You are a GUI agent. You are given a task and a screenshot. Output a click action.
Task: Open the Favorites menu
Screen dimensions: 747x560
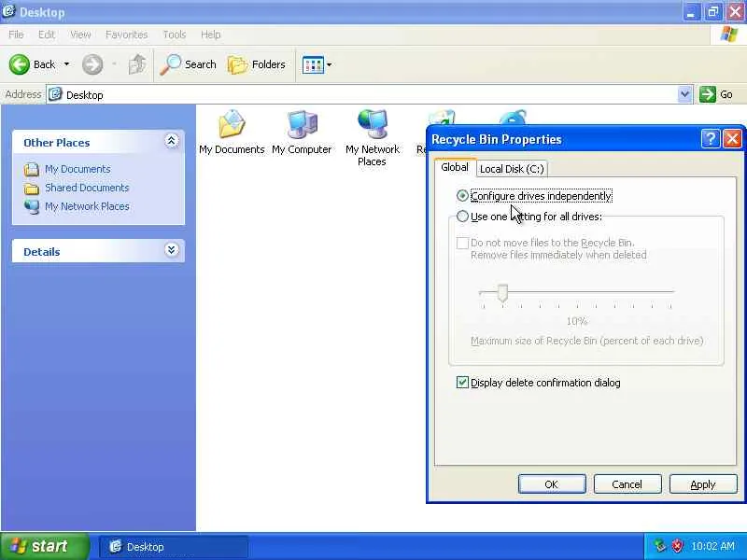pyautogui.click(x=126, y=35)
